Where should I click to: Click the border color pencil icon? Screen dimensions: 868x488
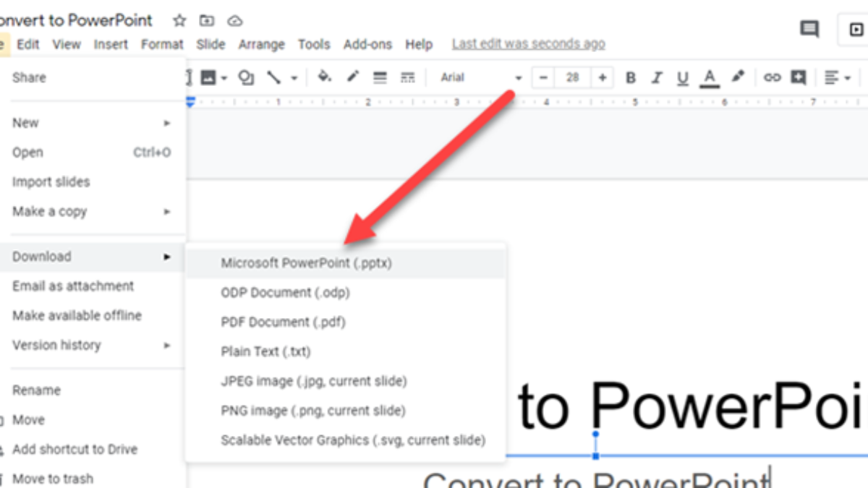click(353, 77)
